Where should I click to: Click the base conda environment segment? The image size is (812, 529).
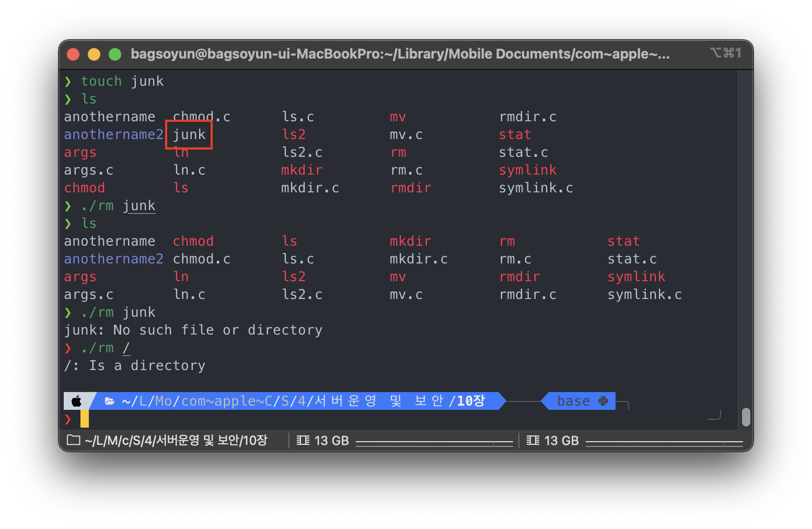(578, 401)
